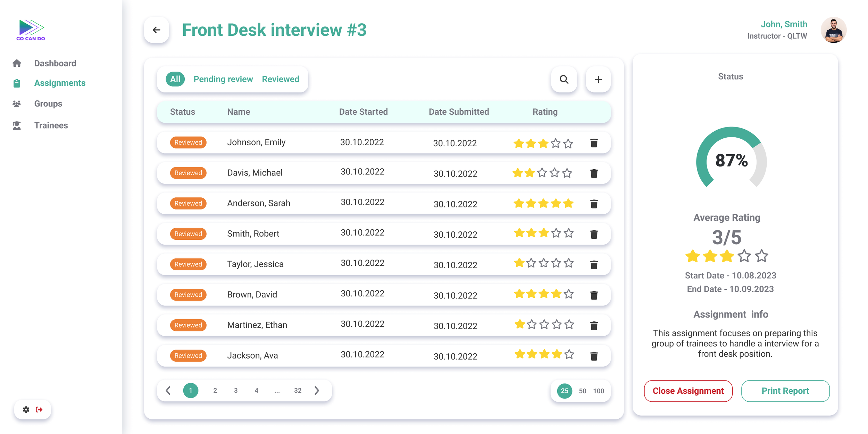The width and height of the screenshot is (868, 434).
Task: Click trash icon for Anderson, Sarah
Action: tap(594, 204)
